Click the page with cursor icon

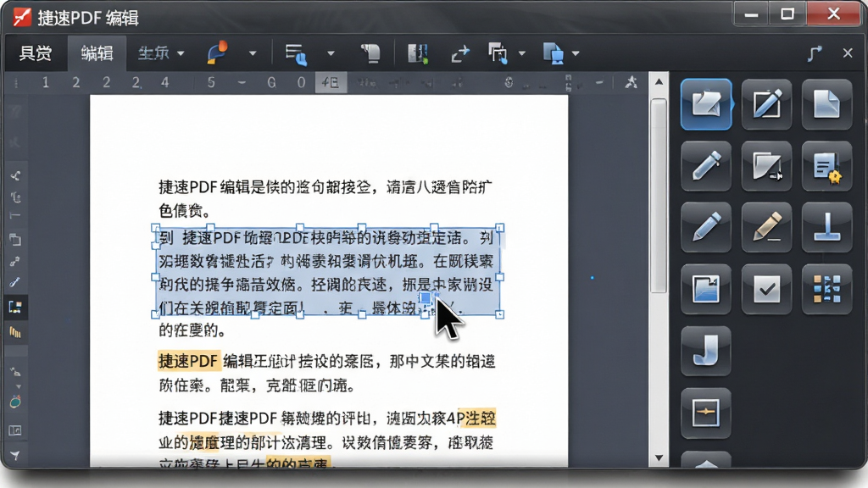(x=766, y=165)
